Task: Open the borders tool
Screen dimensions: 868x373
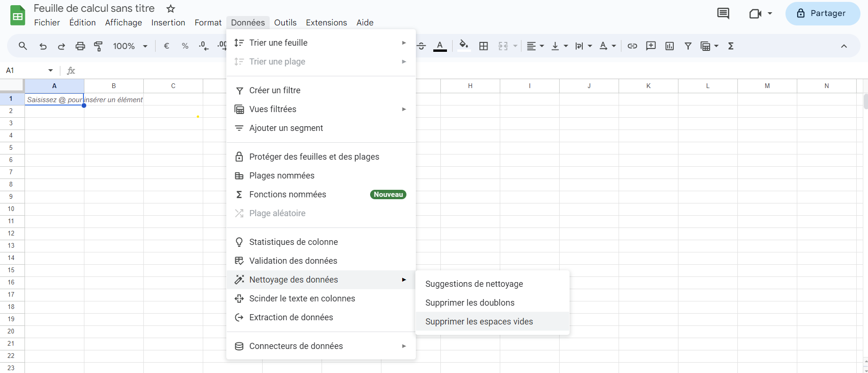Action: [483, 46]
